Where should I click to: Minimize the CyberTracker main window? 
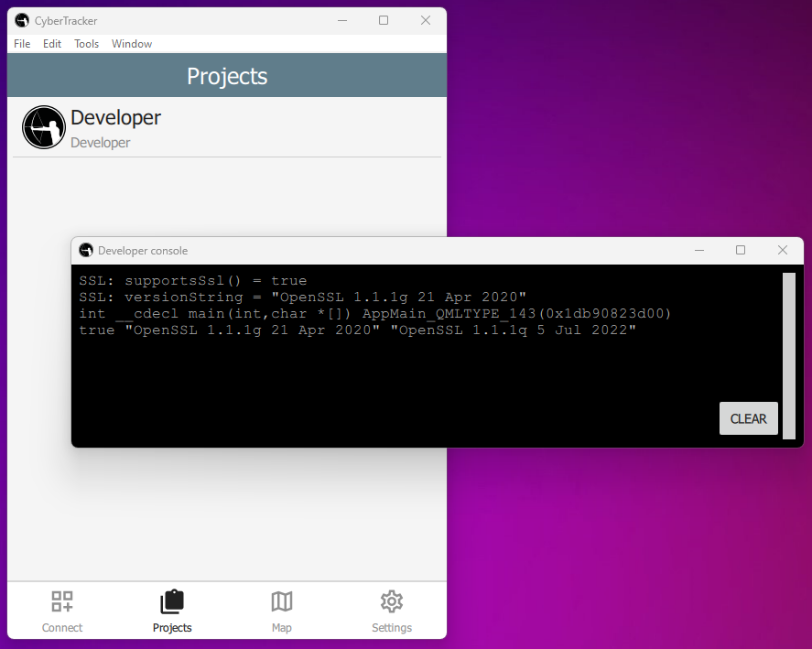[x=341, y=20]
